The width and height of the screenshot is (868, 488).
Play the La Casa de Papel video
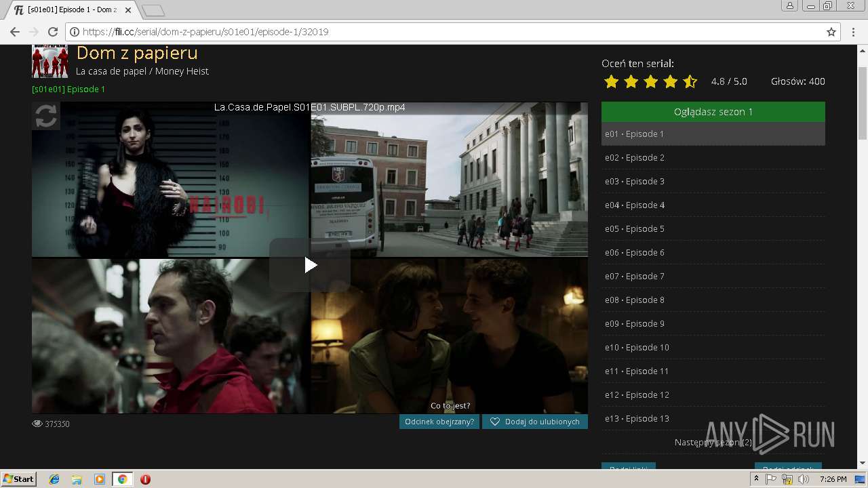(x=310, y=265)
